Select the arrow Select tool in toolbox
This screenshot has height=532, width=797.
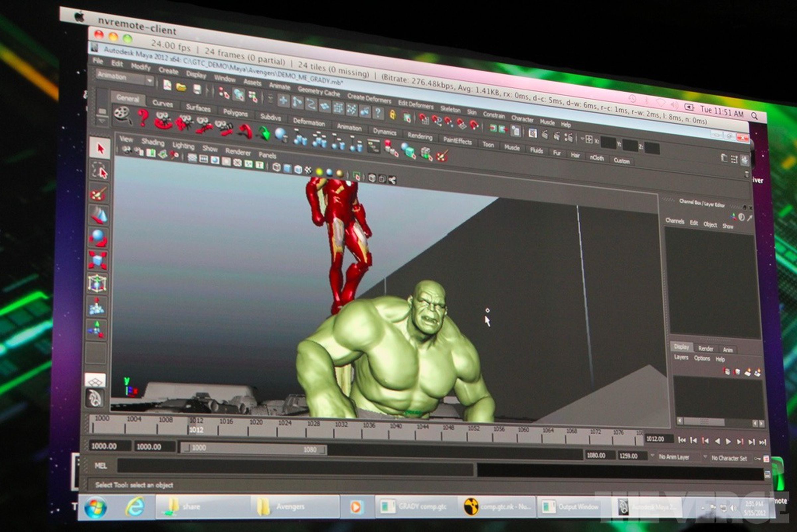(x=100, y=148)
